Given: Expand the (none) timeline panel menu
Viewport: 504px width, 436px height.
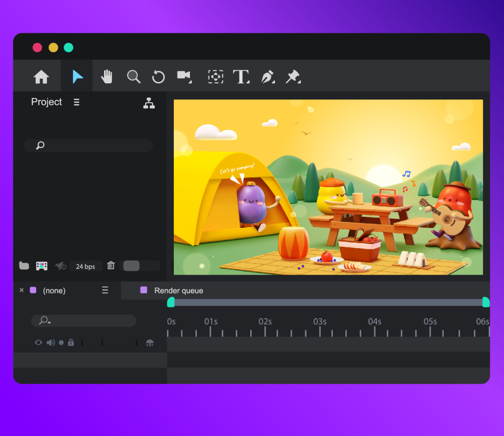Looking at the screenshot, I should tap(105, 290).
